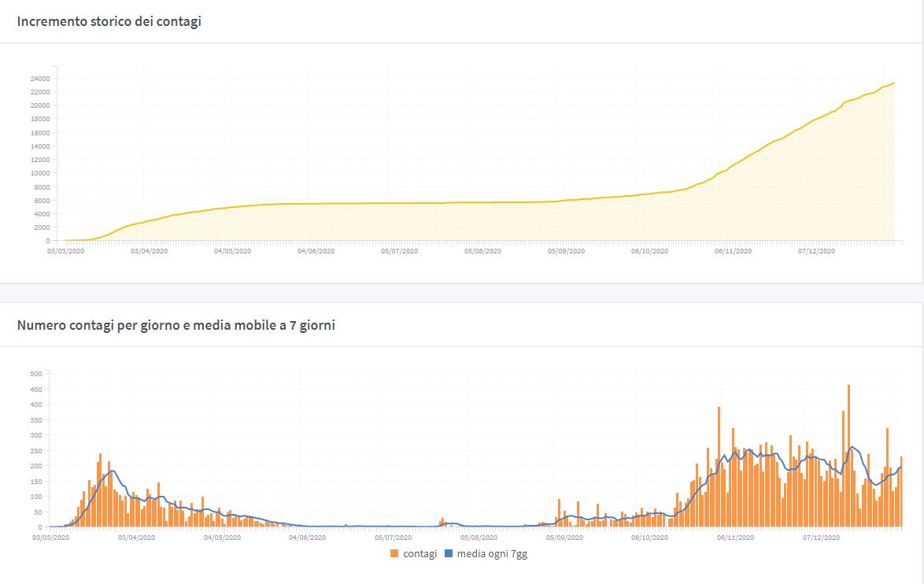This screenshot has width=924, height=584.
Task: Click the 'Incremento storico dei contagi' heading
Action: pyautogui.click(x=109, y=21)
